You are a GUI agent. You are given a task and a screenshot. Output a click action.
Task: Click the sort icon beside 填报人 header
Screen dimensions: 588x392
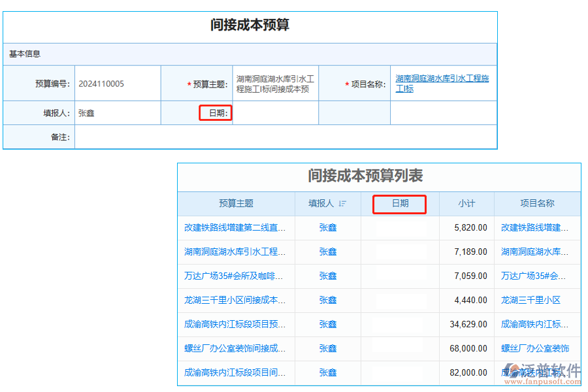tap(342, 204)
